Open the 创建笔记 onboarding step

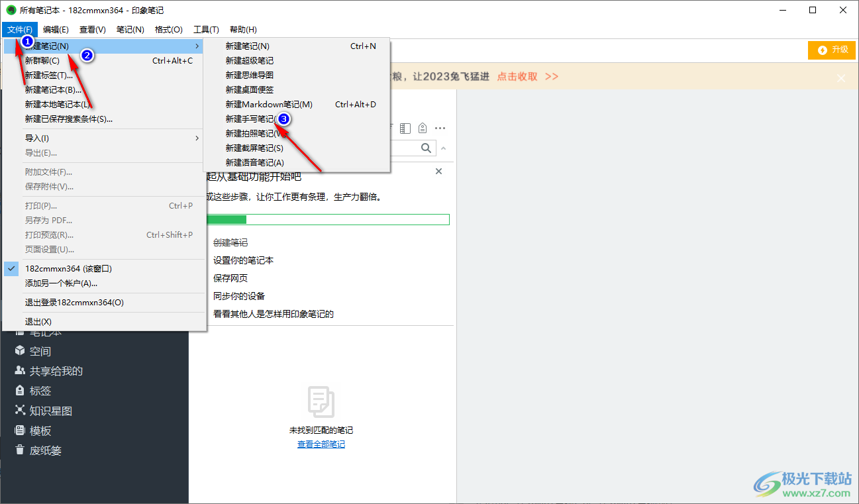[230, 243]
